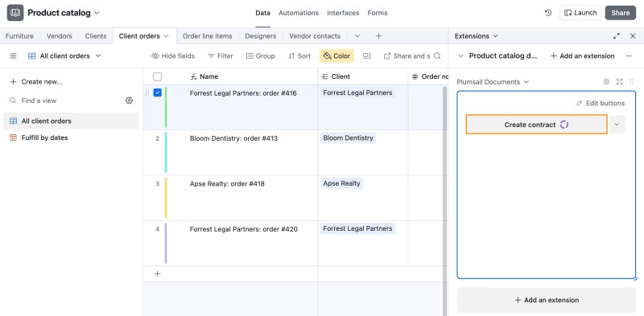This screenshot has height=316, width=644.
Task: Open Hide fields menu
Action: [173, 55]
